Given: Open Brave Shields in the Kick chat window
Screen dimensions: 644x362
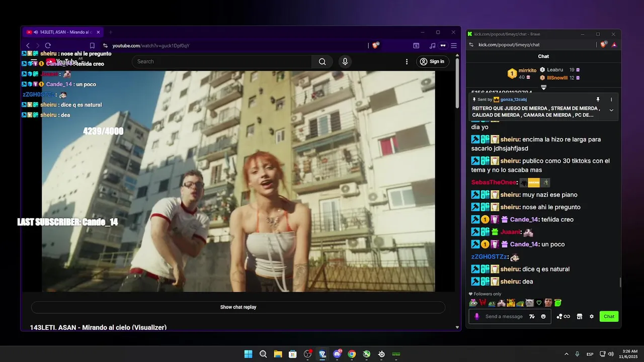Looking at the screenshot, I should [x=603, y=44].
